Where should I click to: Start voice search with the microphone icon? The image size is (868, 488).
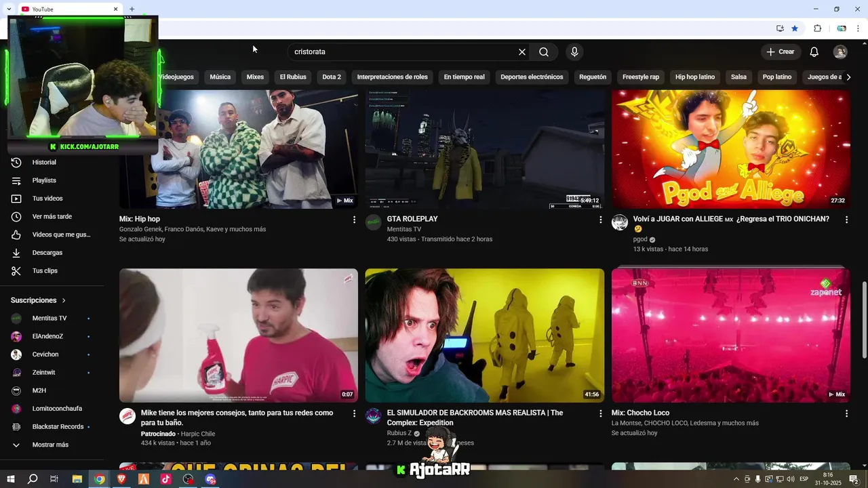(x=574, y=52)
